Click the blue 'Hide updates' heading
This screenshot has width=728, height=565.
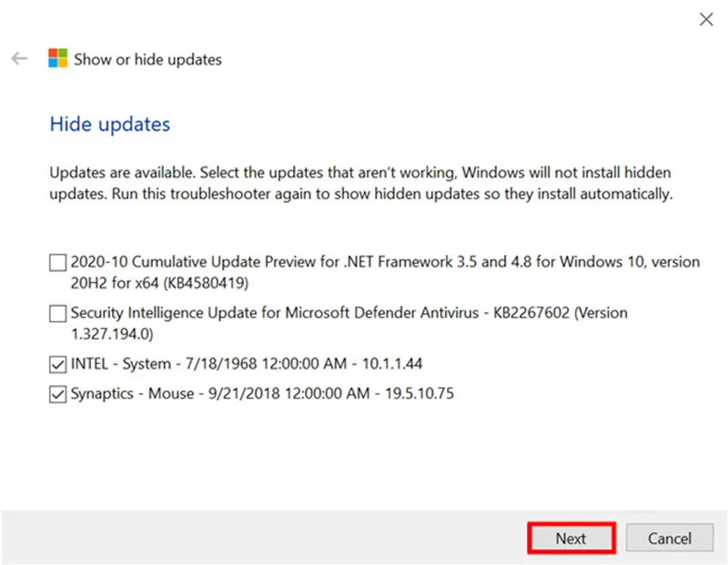click(x=110, y=124)
